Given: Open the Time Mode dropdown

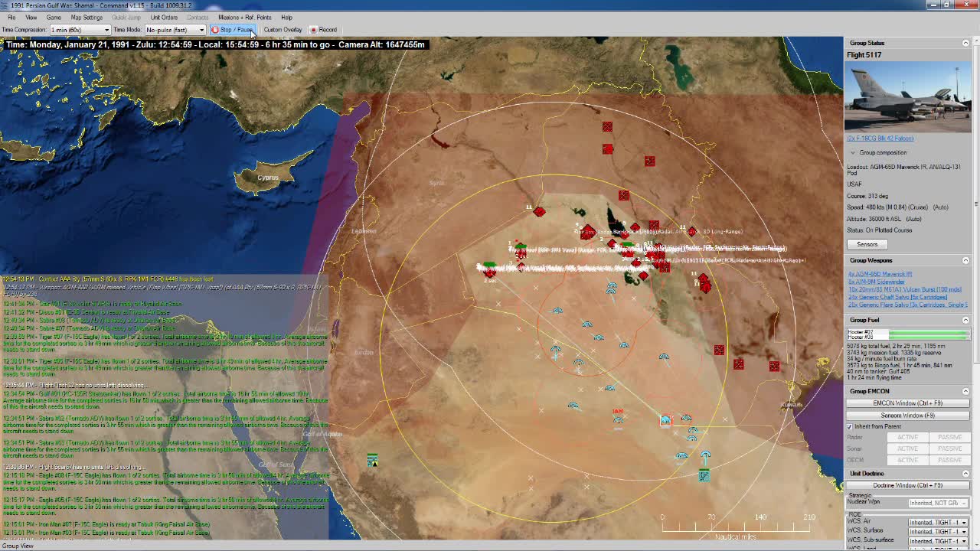Looking at the screenshot, I should click(175, 30).
